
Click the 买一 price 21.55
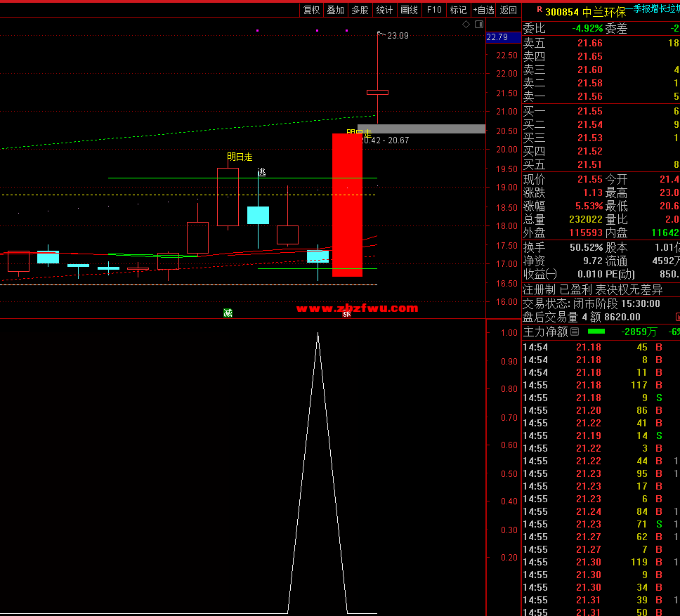[590, 112]
